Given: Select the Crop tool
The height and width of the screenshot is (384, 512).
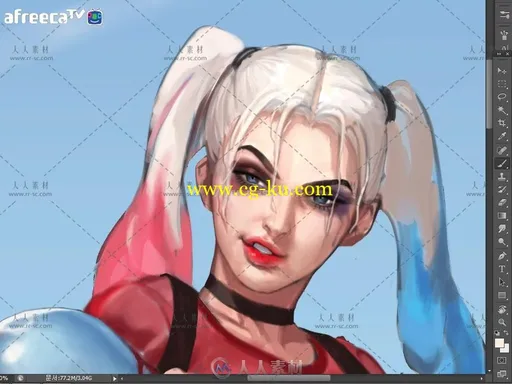Looking at the screenshot, I should 502,123.
